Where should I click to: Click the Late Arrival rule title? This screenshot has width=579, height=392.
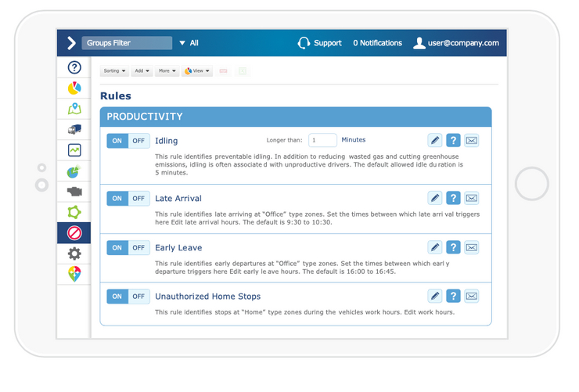pyautogui.click(x=178, y=198)
